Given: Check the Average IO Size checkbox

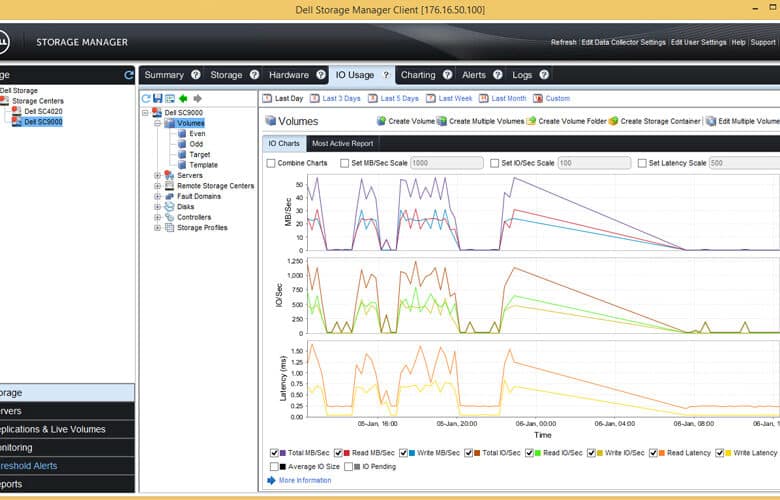Looking at the screenshot, I should pos(274,467).
